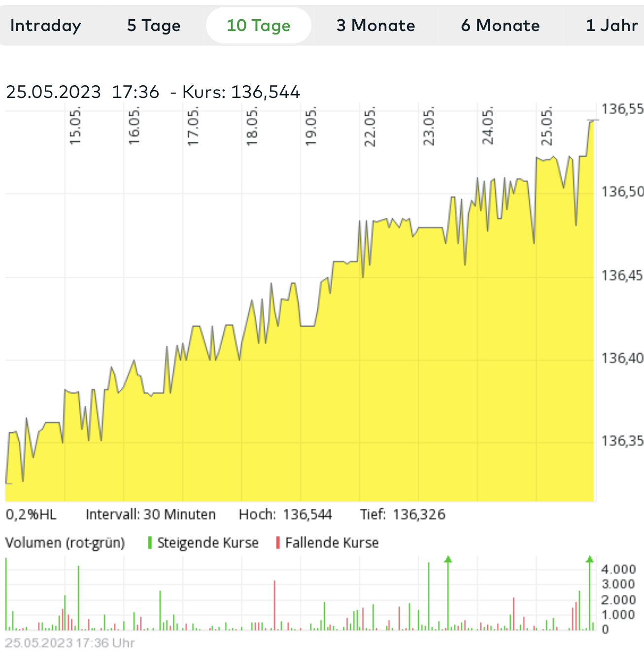Click the 3.000 volume axis label
The image size is (644, 657).
tap(618, 584)
